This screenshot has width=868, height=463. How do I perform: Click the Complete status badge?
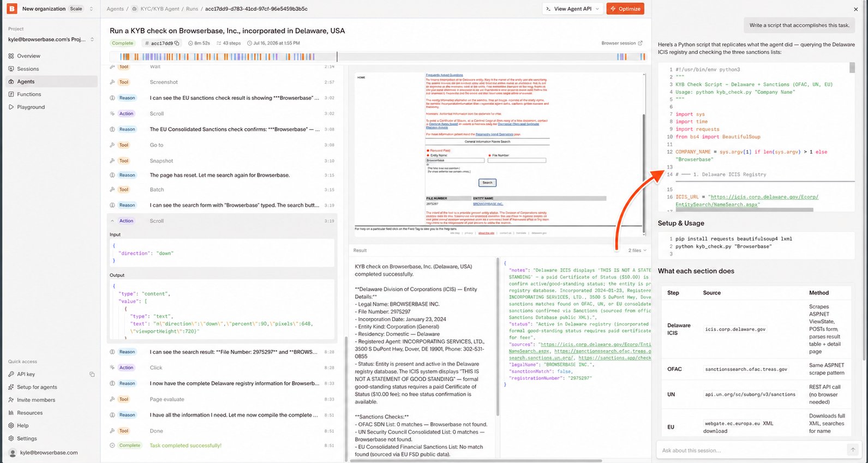123,43
